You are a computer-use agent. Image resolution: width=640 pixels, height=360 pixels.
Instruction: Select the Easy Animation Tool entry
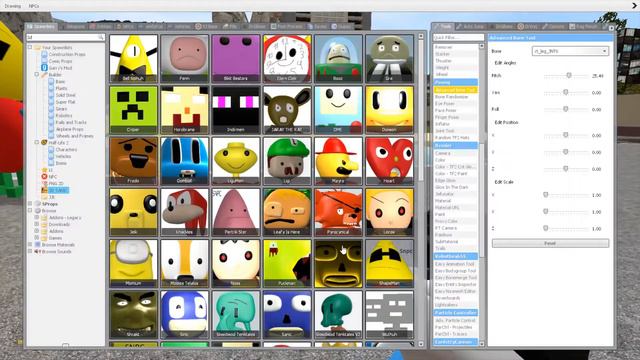pos(456,264)
